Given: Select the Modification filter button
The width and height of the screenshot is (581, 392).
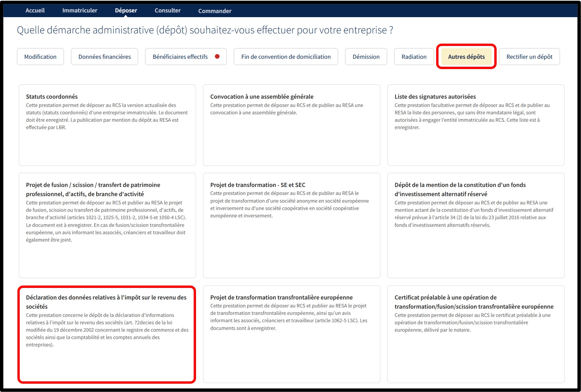Looking at the screenshot, I should (x=40, y=57).
